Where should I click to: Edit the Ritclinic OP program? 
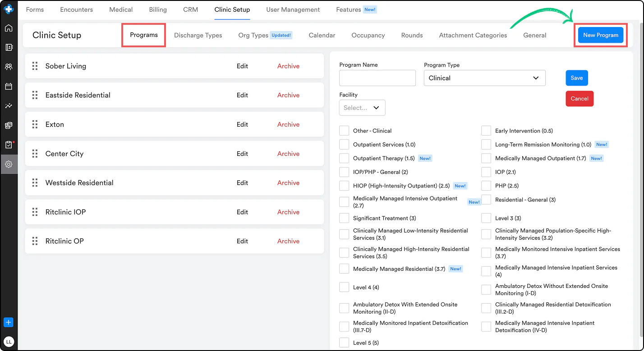point(242,241)
